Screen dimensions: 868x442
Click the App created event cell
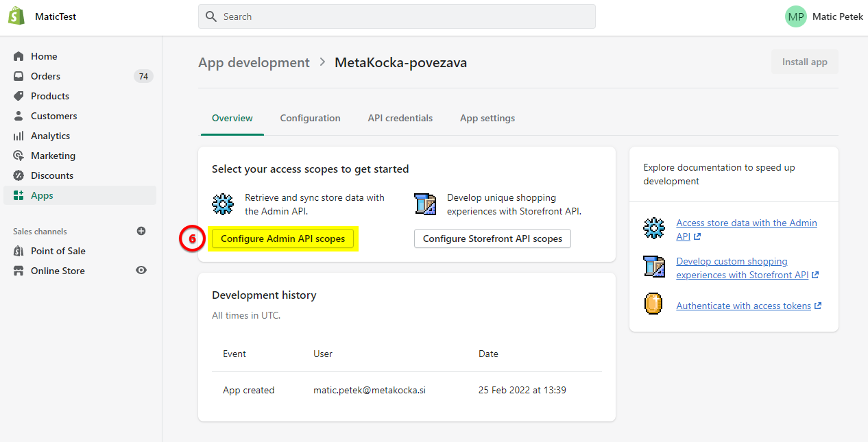pos(248,390)
